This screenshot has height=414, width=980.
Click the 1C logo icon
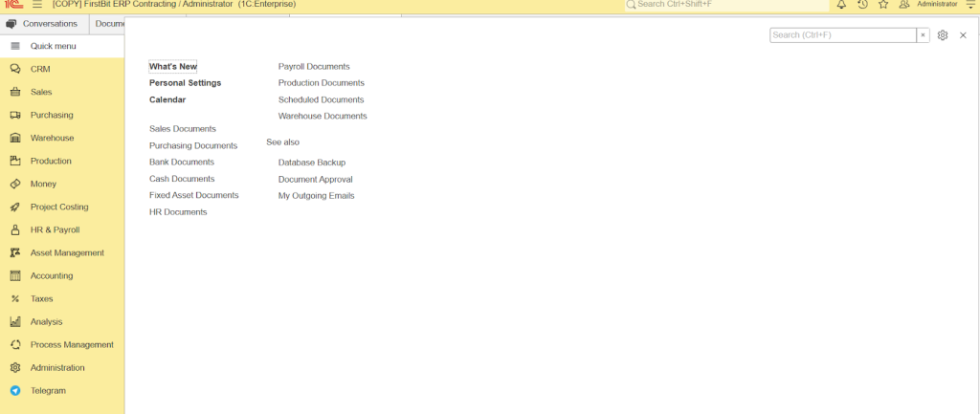(13, 4)
